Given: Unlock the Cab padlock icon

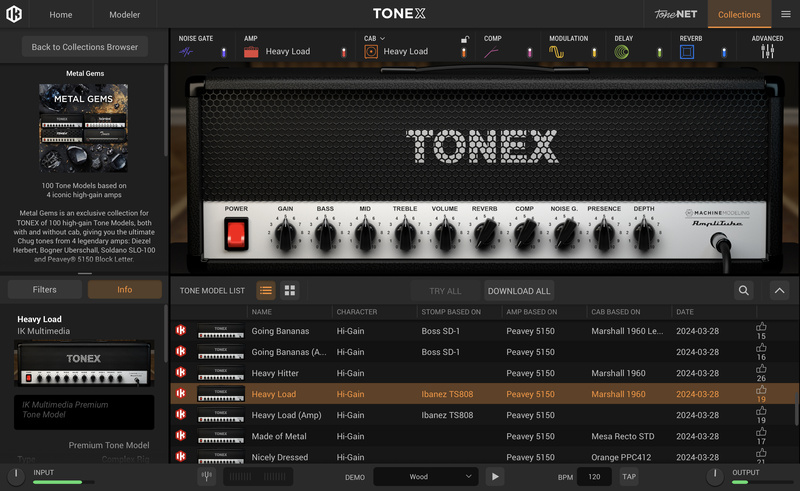Looking at the screenshot, I should (464, 39).
